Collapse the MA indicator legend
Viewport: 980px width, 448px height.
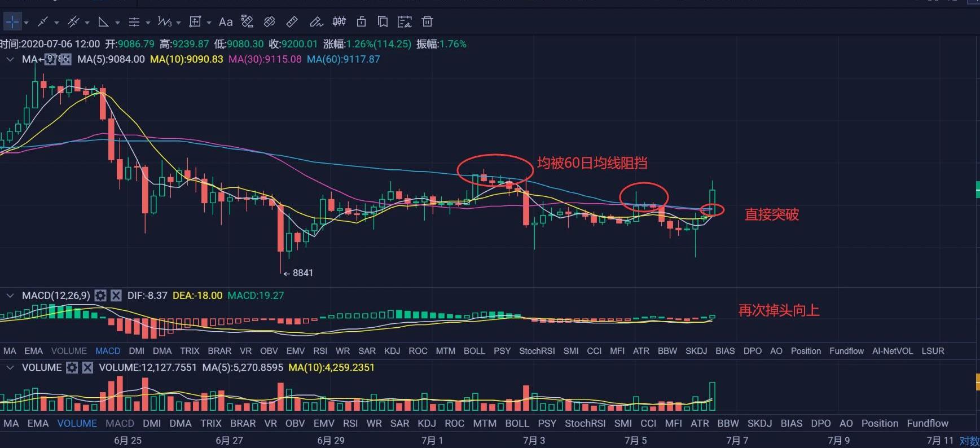click(10, 59)
